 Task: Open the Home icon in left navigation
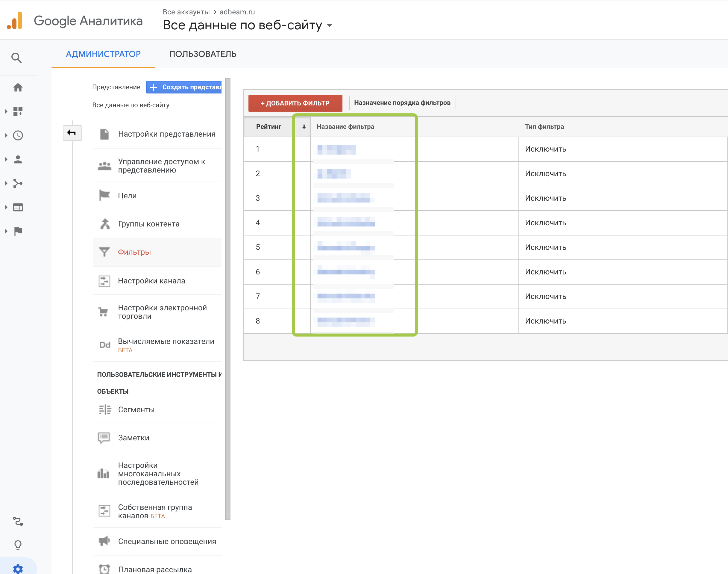[18, 87]
